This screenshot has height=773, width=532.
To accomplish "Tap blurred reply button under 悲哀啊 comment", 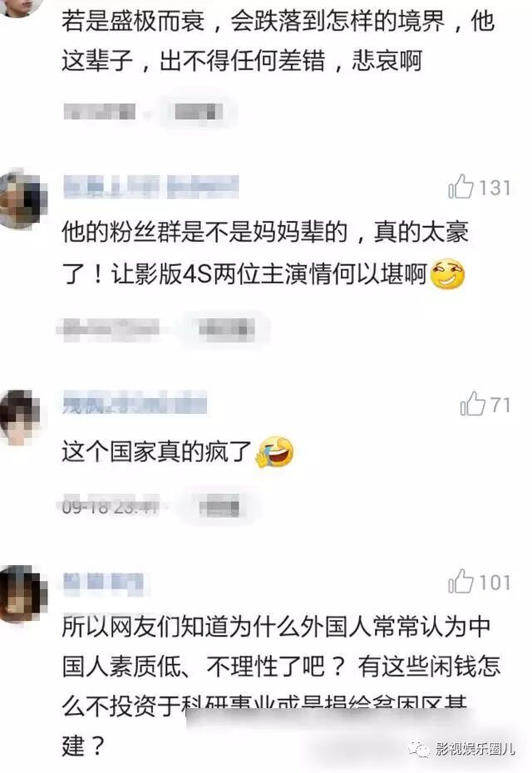I will tap(198, 112).
